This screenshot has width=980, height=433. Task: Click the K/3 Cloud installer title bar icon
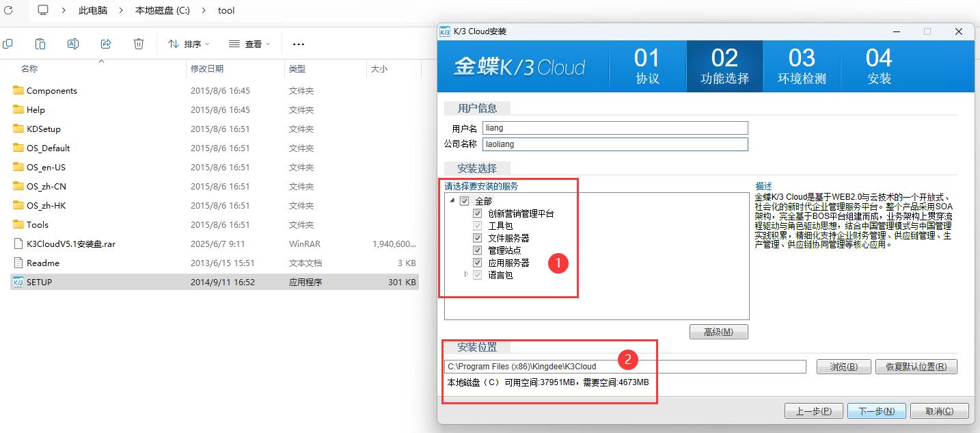tap(445, 31)
